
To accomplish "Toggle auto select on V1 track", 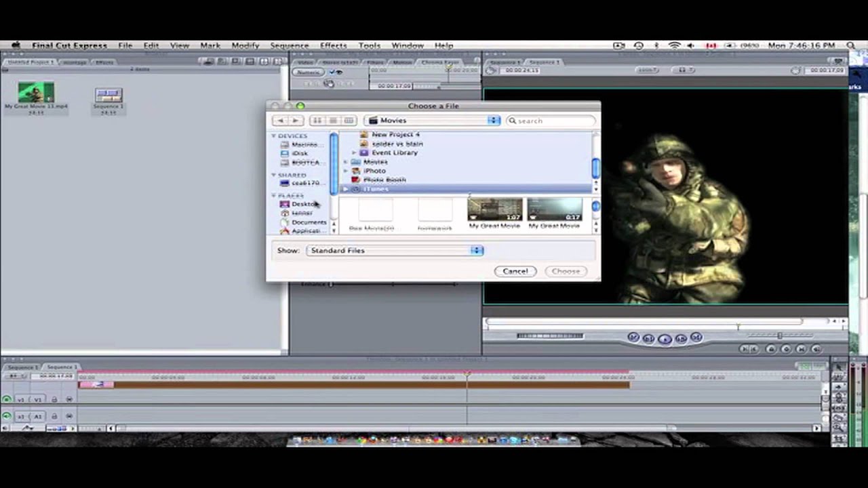I will 68,399.
